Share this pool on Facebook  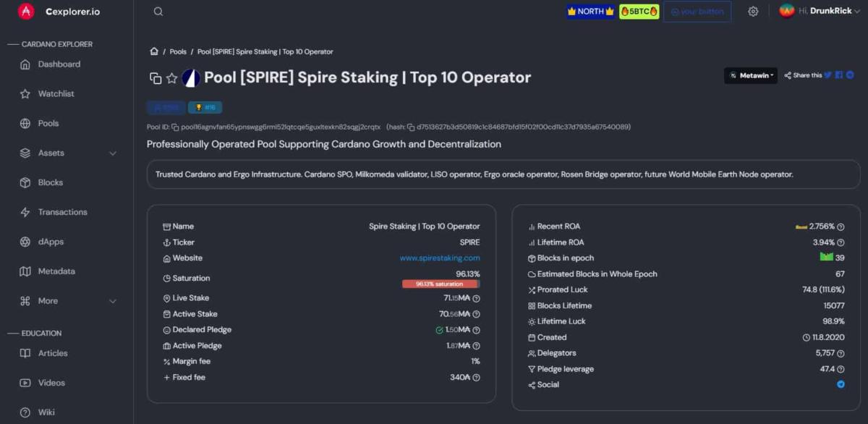click(x=839, y=75)
